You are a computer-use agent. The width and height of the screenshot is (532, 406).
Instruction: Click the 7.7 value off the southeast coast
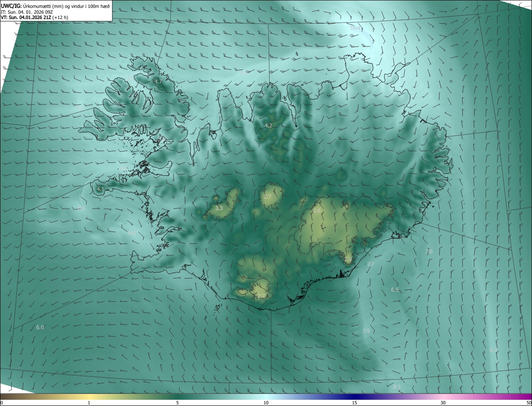[x=371, y=264]
